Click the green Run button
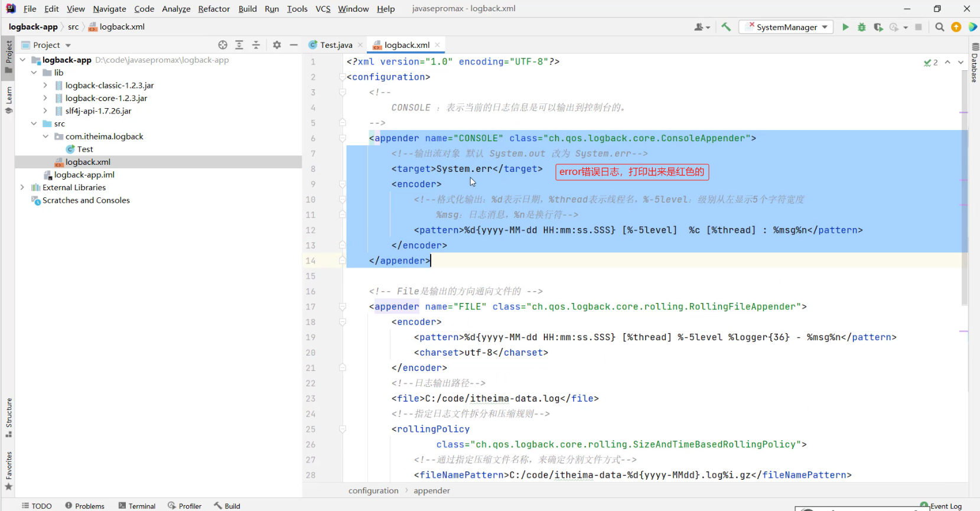Image resolution: width=980 pixels, height=511 pixels. tap(845, 27)
